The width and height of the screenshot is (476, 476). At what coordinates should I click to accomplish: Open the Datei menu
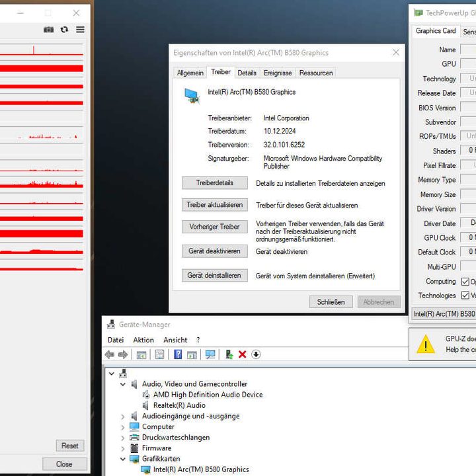point(116,340)
